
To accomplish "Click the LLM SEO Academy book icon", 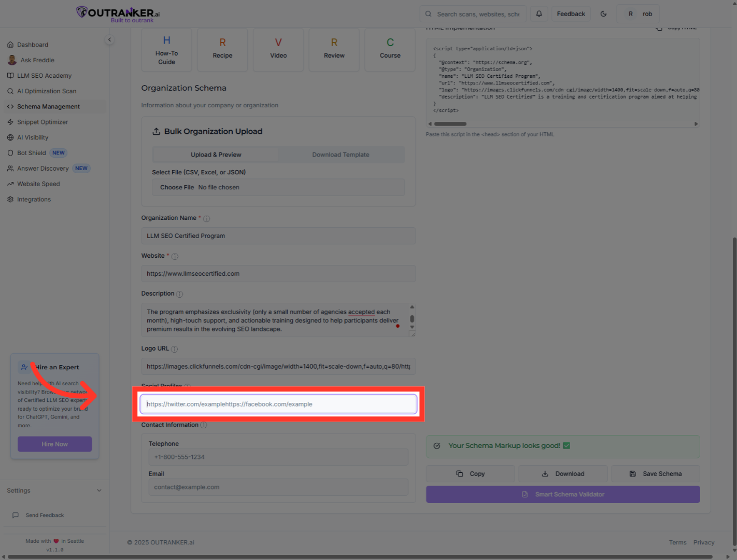I will tap(10, 76).
